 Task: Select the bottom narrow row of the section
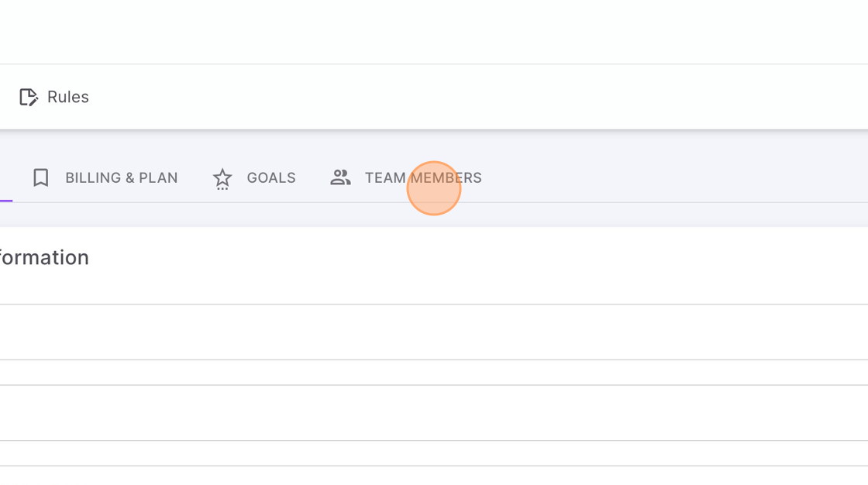(x=434, y=453)
